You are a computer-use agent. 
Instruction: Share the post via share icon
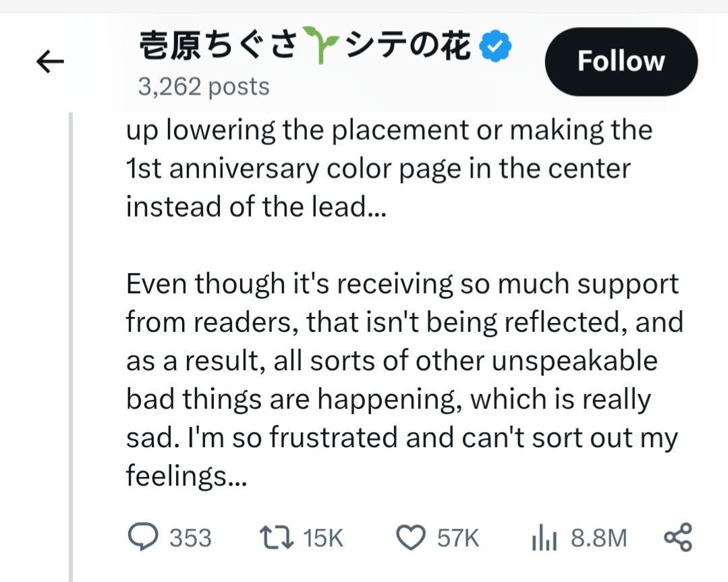coord(678,537)
